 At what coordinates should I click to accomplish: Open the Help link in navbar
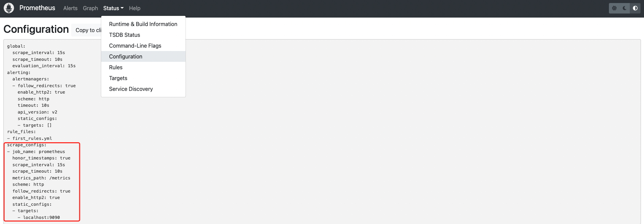point(135,8)
